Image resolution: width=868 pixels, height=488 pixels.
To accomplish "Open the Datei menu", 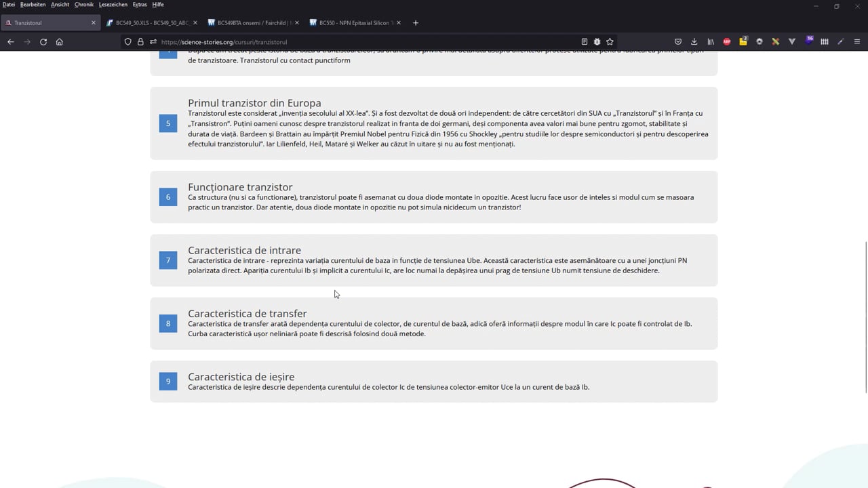I will click(9, 4).
